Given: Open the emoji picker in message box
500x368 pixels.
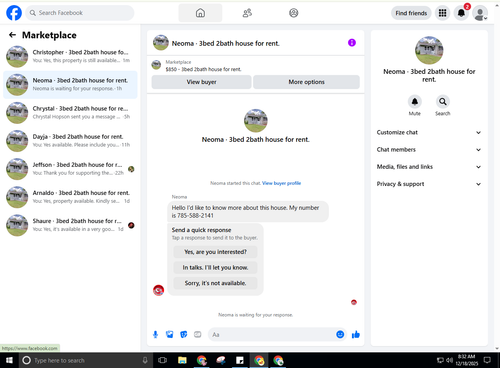Looking at the screenshot, I should (340, 334).
